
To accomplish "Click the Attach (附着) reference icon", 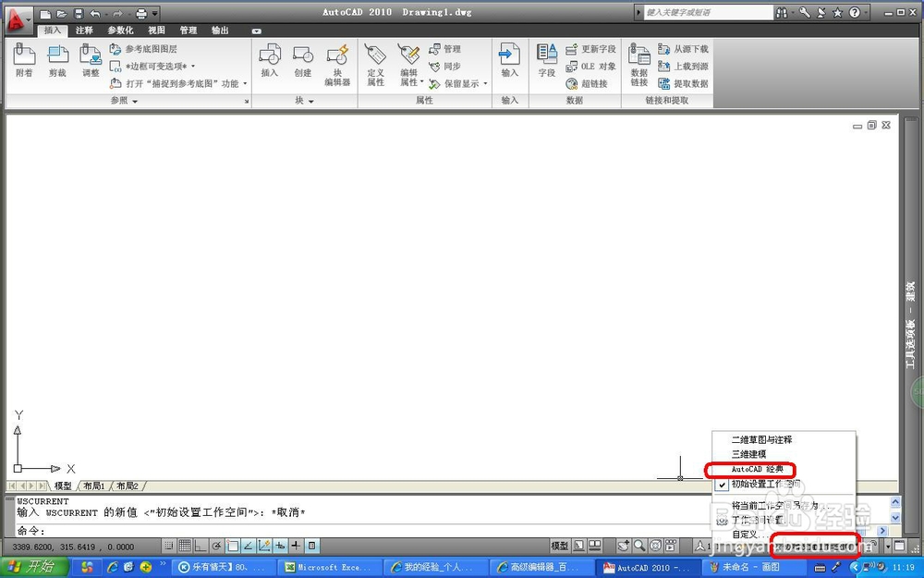I will pyautogui.click(x=24, y=60).
